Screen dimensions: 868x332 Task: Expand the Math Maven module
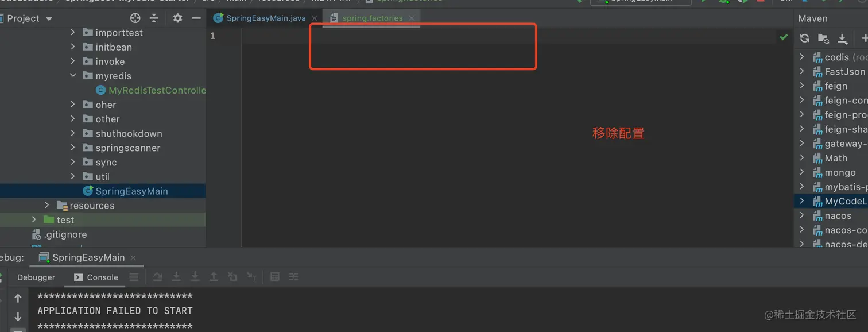802,158
